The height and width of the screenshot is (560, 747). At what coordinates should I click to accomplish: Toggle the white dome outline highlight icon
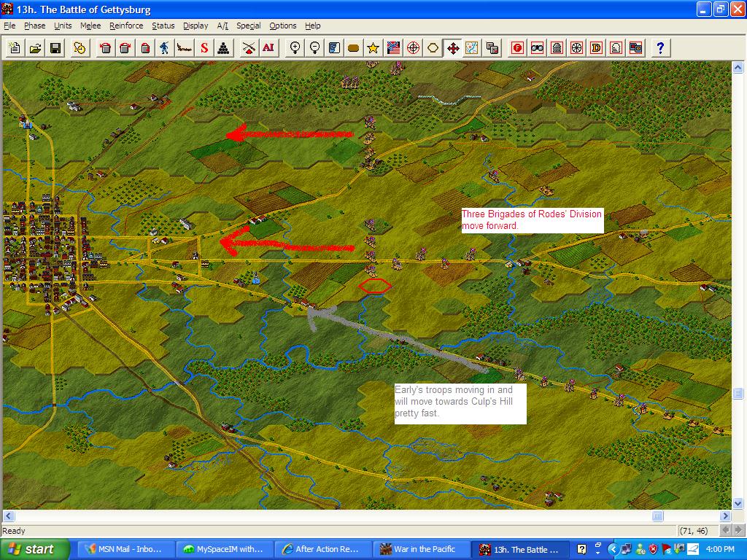point(616,47)
